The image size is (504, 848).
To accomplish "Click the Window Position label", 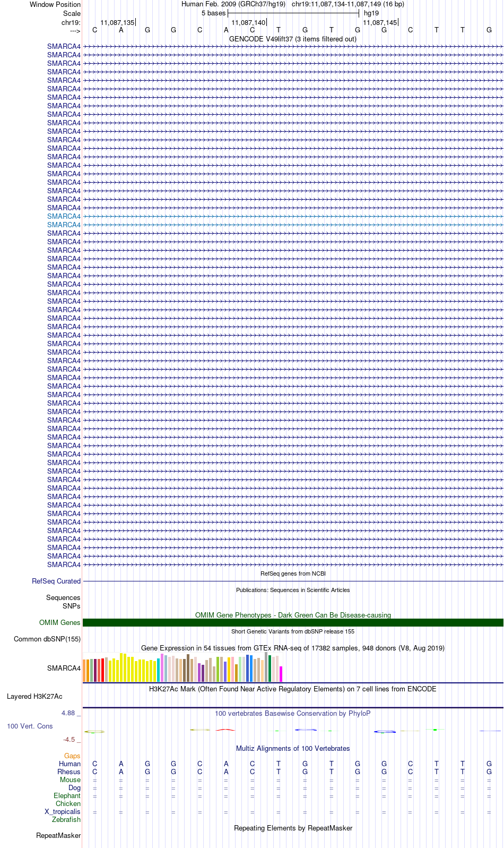I will pos(55,4).
